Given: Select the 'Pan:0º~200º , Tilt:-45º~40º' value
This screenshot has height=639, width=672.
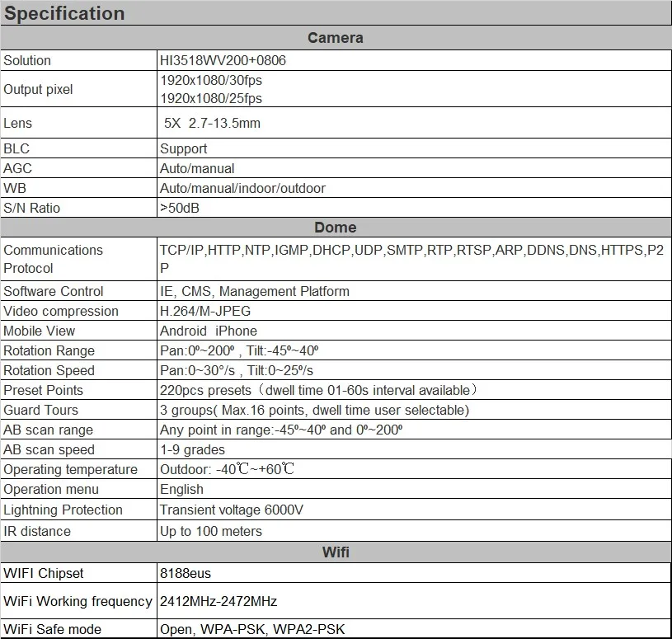Looking at the screenshot, I should click(x=239, y=350).
